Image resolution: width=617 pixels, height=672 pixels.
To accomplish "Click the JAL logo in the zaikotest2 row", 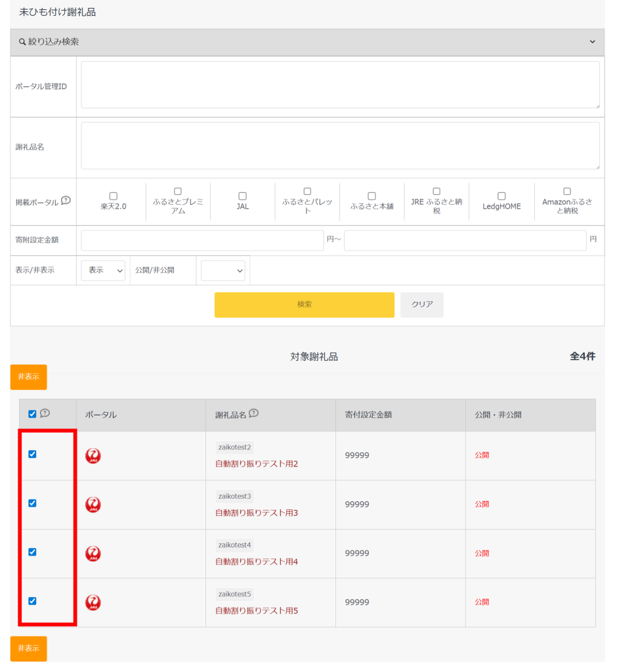I will [x=93, y=456].
